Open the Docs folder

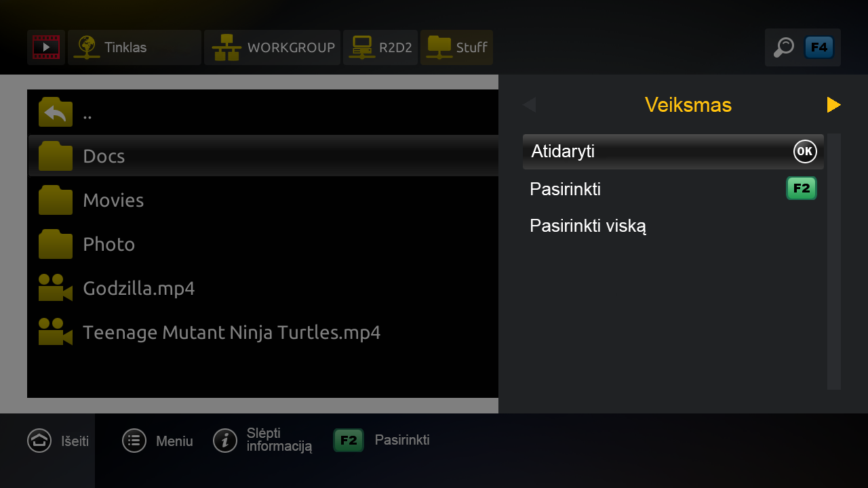[x=263, y=156]
